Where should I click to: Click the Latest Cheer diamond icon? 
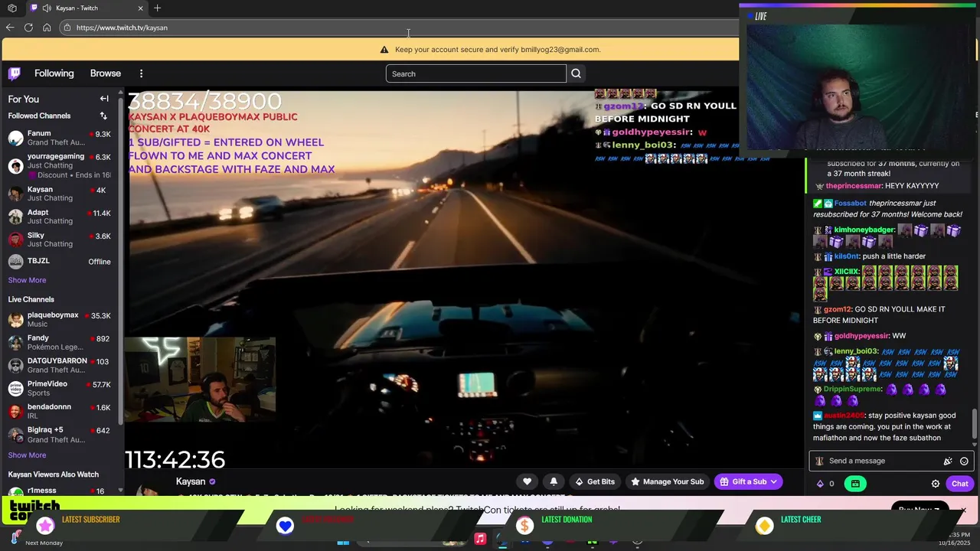(x=764, y=526)
